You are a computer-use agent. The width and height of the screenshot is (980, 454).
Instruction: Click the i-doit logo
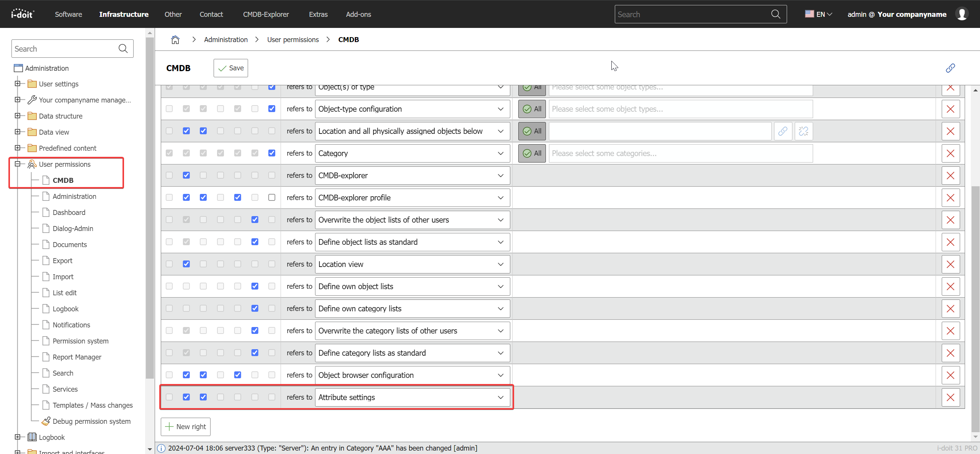point(23,14)
